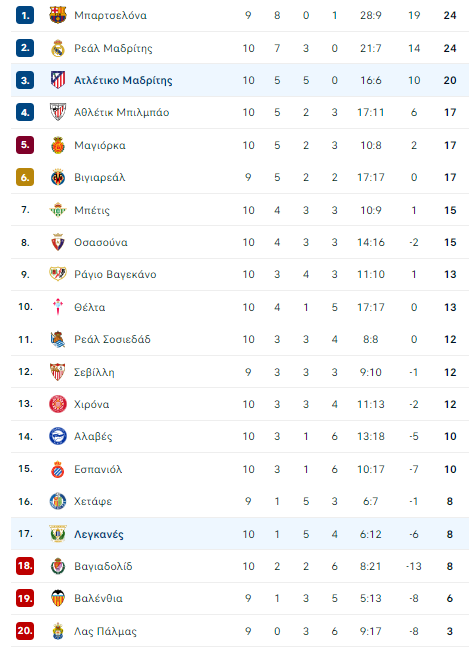Click the Las Palmas crest icon
This screenshot has height=649, width=469.
[58, 631]
